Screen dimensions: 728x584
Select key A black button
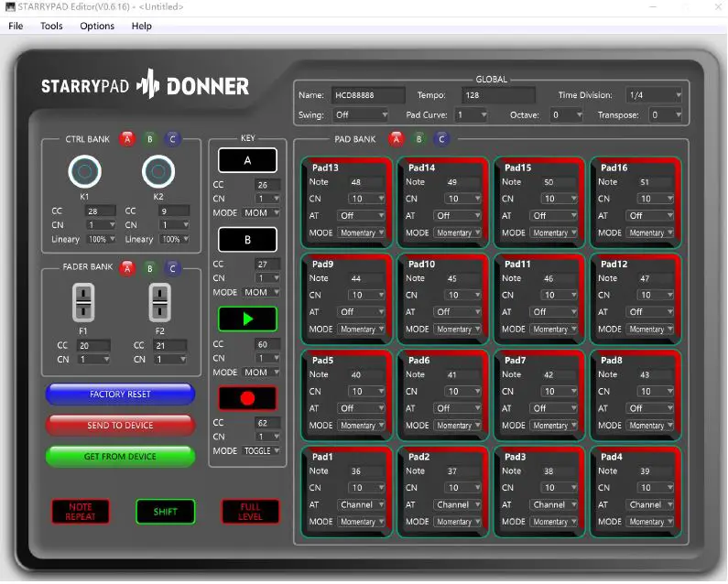(247, 160)
